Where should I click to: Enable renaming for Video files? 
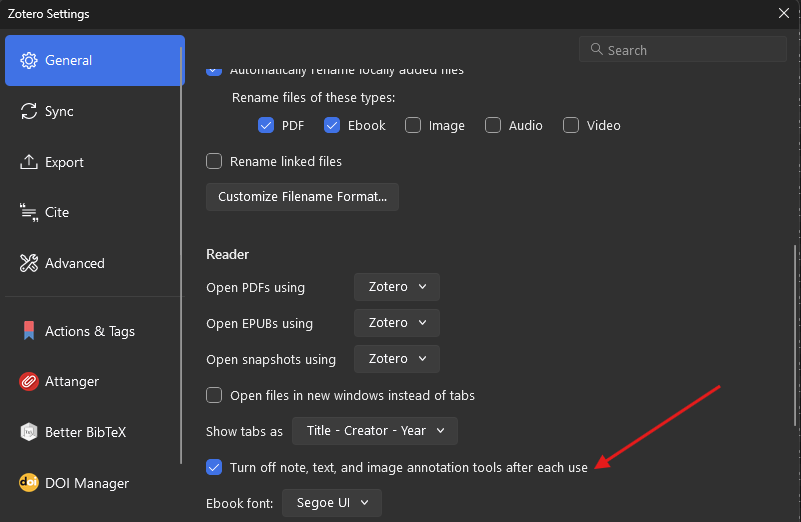click(x=571, y=125)
